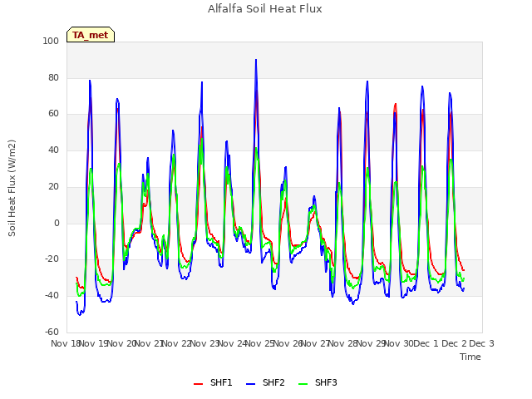
Task: Click the Nov 25 x-axis tick label
Action: [x=260, y=343]
